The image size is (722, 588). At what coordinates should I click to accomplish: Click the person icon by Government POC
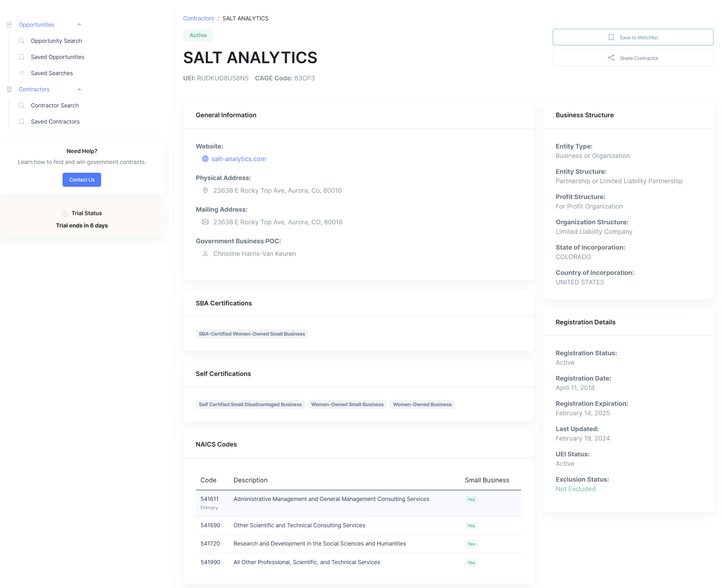(205, 253)
